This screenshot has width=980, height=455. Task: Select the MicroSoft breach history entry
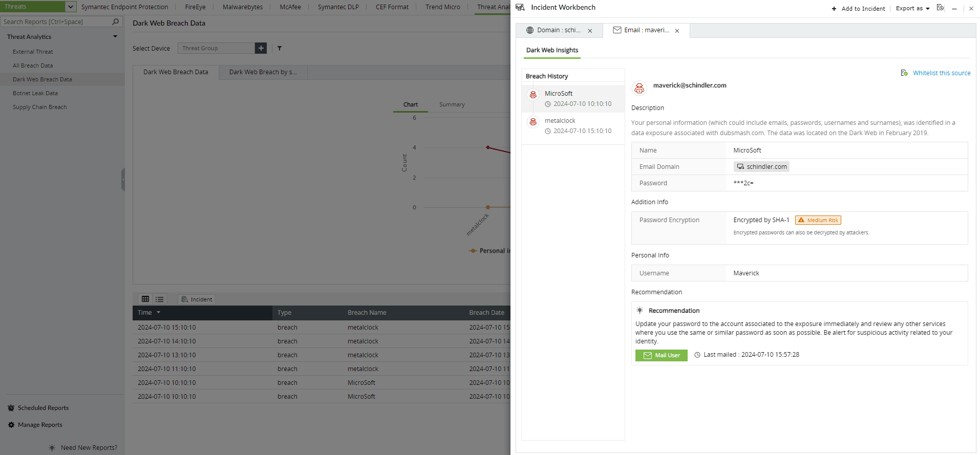[573, 98]
